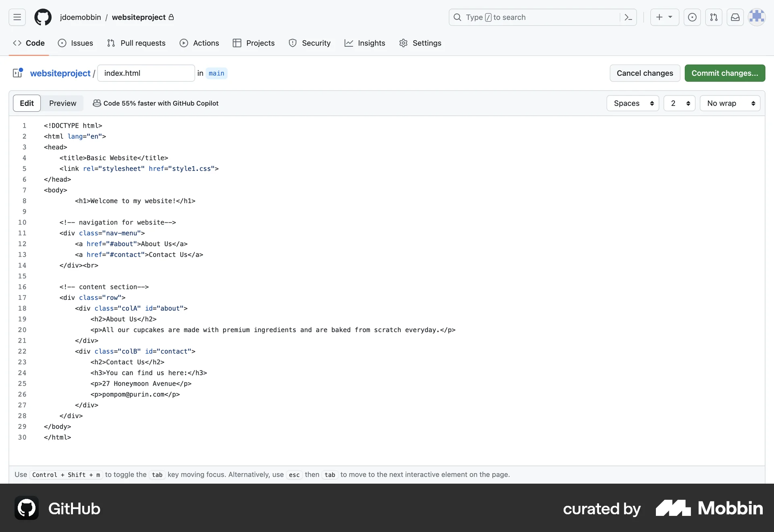Image resolution: width=774 pixels, height=532 pixels.
Task: Open the hamburger navigation menu
Action: pos(17,17)
